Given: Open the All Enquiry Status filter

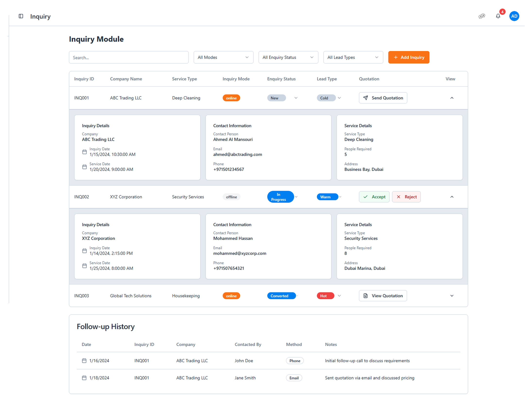Looking at the screenshot, I should point(288,57).
